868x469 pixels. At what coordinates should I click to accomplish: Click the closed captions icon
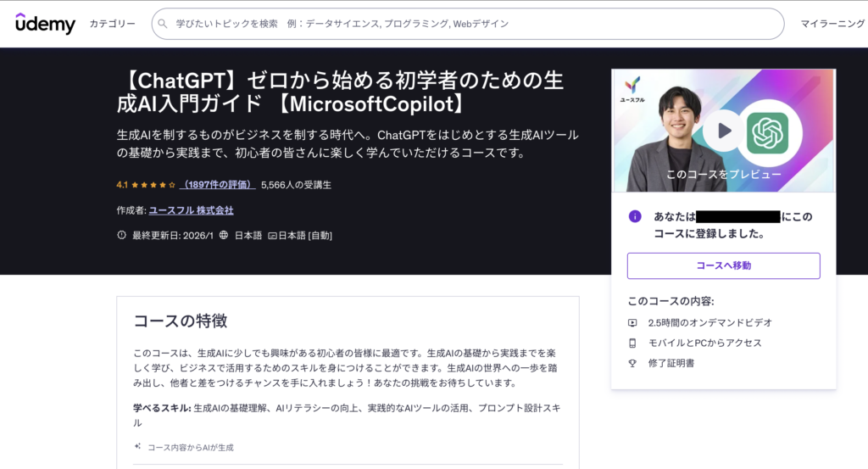point(273,236)
